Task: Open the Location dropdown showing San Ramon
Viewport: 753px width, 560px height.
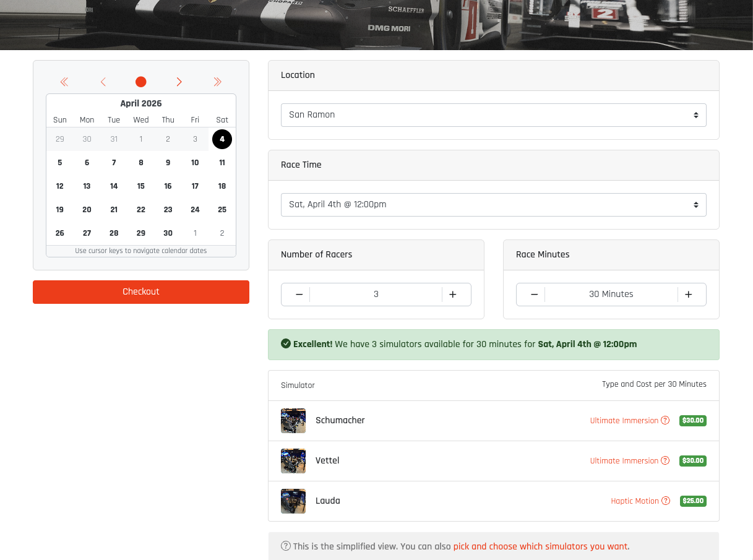Action: click(493, 114)
